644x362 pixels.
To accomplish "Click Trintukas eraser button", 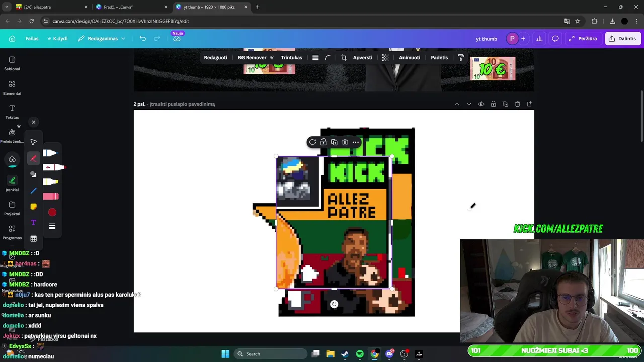I will pyautogui.click(x=292, y=58).
